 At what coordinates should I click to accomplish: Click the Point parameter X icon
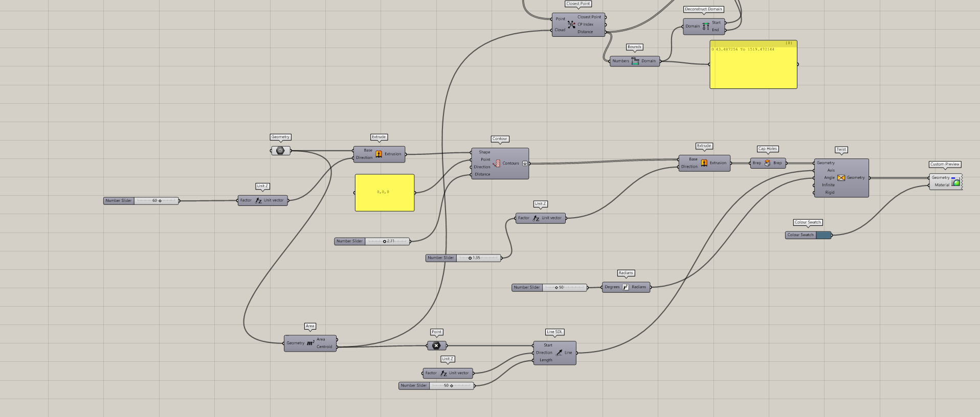pyautogui.click(x=436, y=345)
